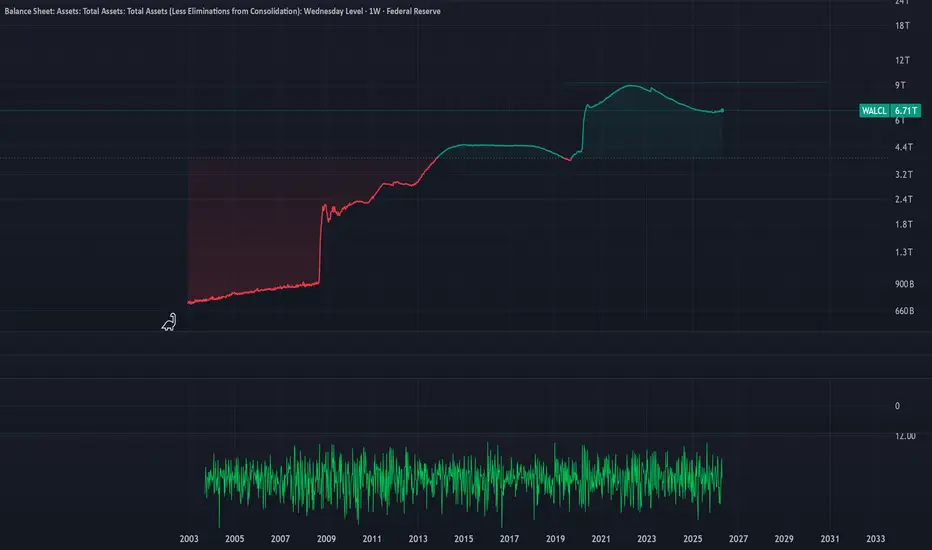Click the 2015 label on time axis
The width and height of the screenshot is (932, 550).
[464, 539]
